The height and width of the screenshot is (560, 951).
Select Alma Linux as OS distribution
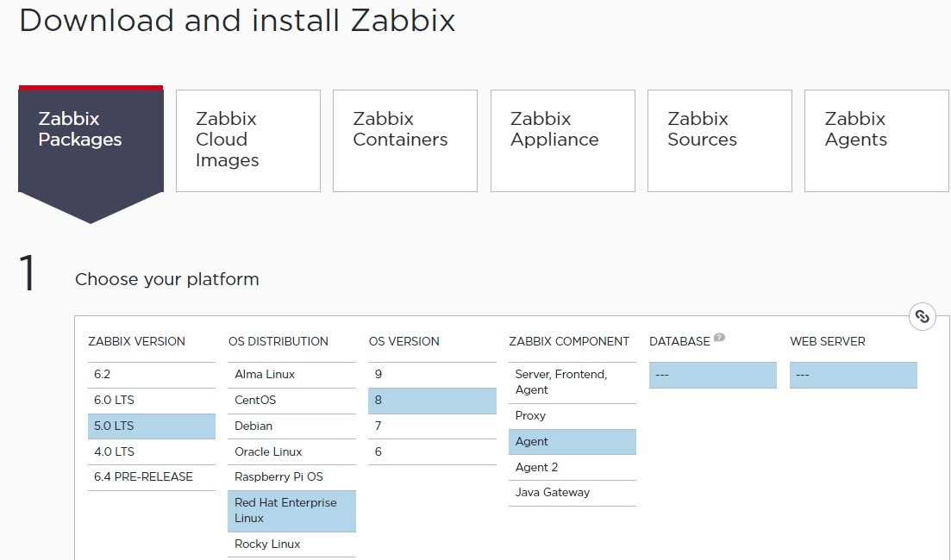point(291,375)
